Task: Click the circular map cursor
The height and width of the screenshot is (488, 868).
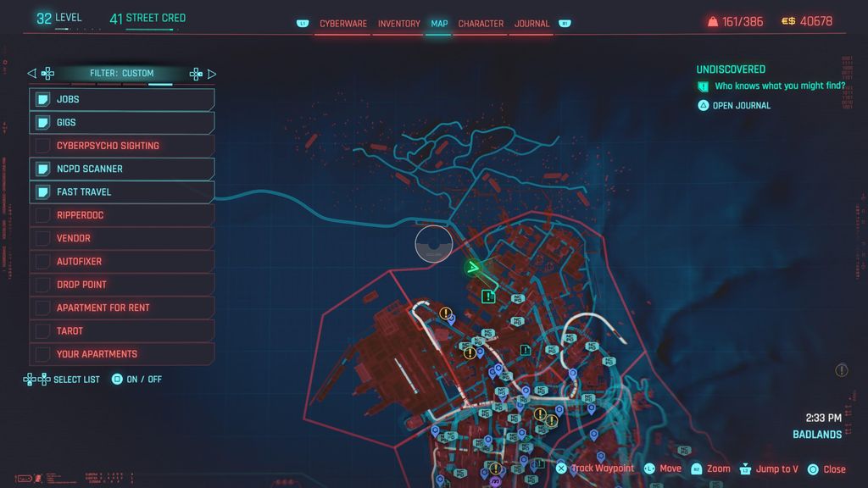Action: coord(434,243)
